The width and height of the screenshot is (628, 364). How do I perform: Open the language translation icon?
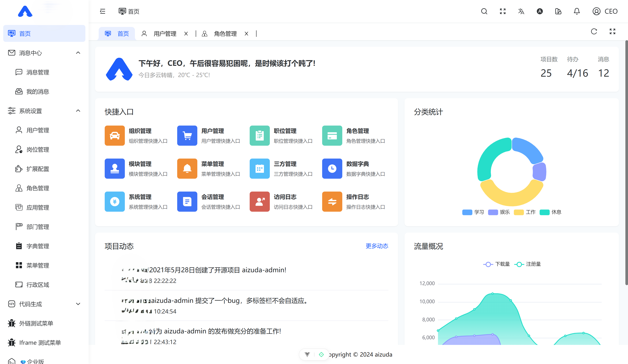pos(521,11)
